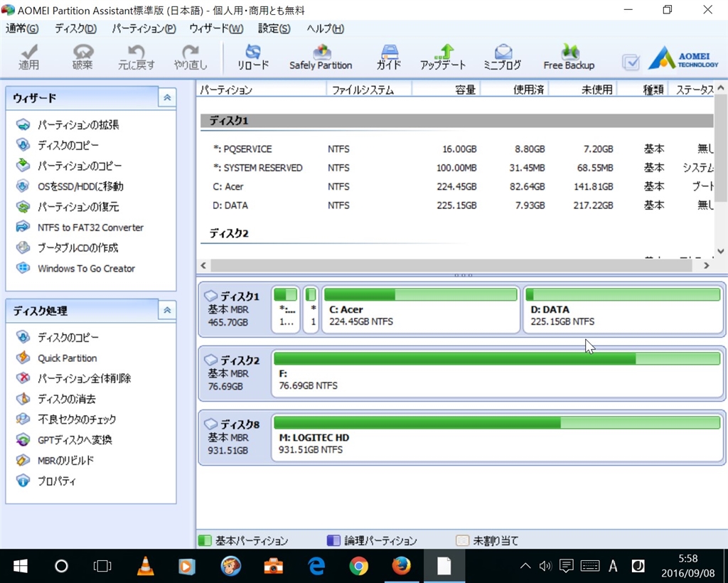Image resolution: width=728 pixels, height=583 pixels.
Task: Sort by the 容量 column header
Action: click(446, 90)
